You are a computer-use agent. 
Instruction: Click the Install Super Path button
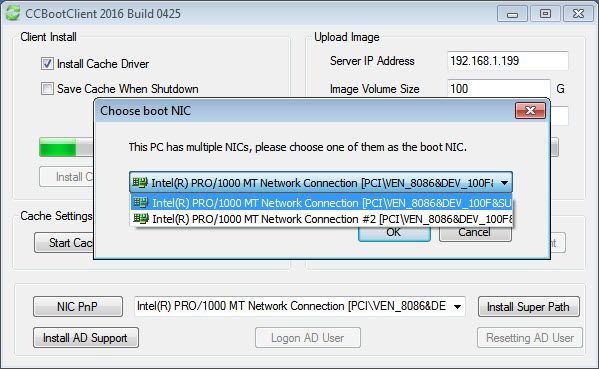click(529, 307)
